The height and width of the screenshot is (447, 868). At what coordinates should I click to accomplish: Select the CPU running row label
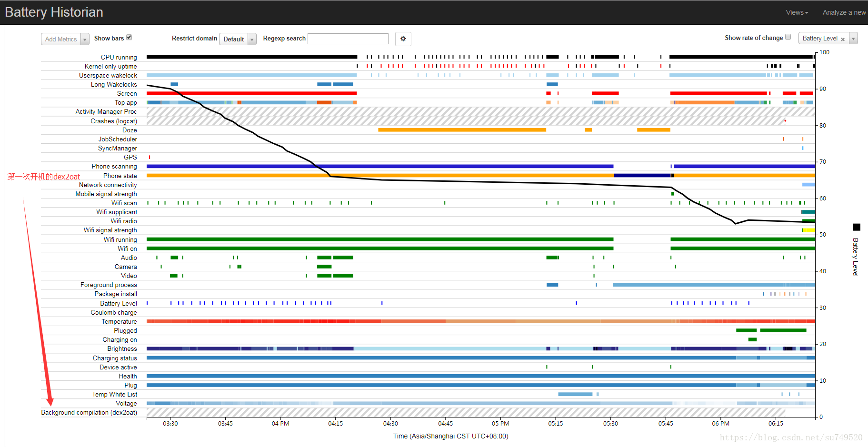click(119, 57)
